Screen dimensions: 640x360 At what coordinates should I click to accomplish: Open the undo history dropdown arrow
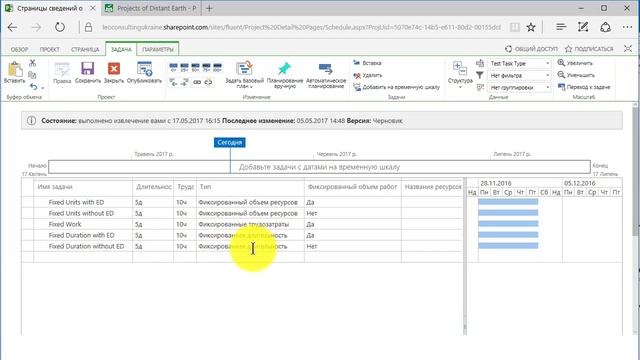(x=43, y=88)
